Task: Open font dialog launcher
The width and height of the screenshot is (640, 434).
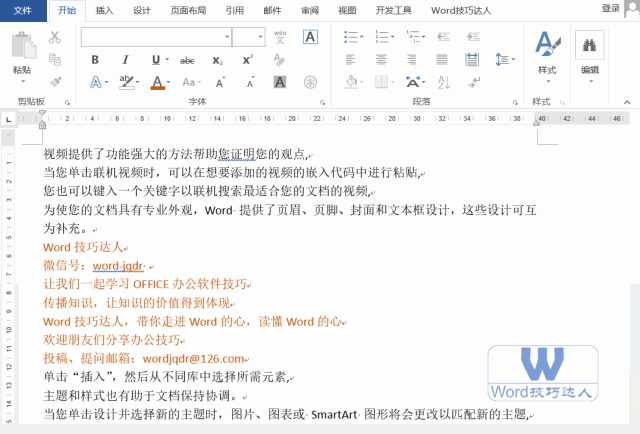Action: [x=322, y=102]
